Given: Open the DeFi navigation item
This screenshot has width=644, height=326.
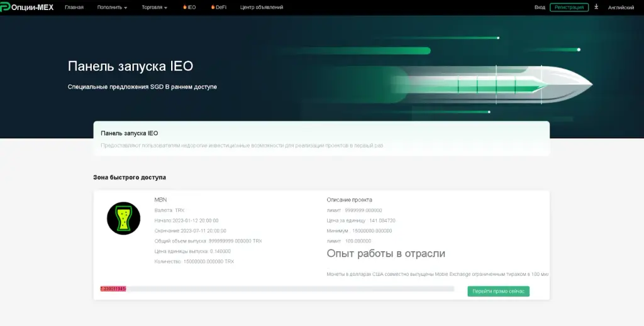Looking at the screenshot, I should [x=218, y=8].
